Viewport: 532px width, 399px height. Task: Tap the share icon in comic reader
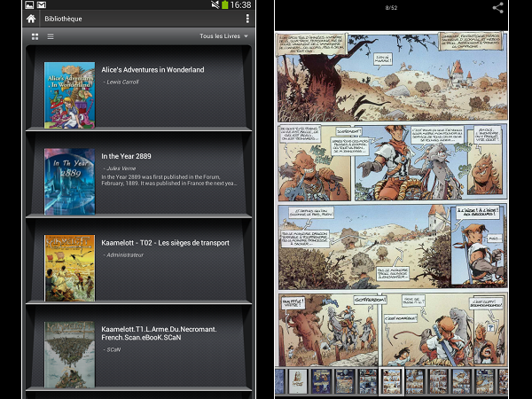(497, 7)
